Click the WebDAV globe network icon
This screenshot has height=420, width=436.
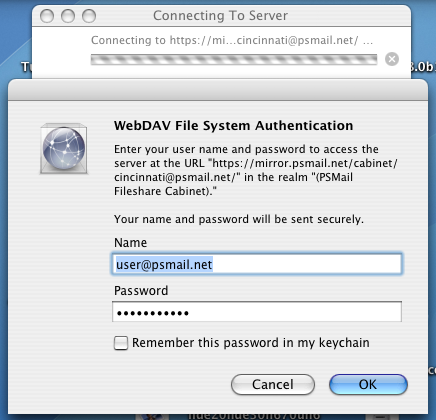click(x=64, y=149)
